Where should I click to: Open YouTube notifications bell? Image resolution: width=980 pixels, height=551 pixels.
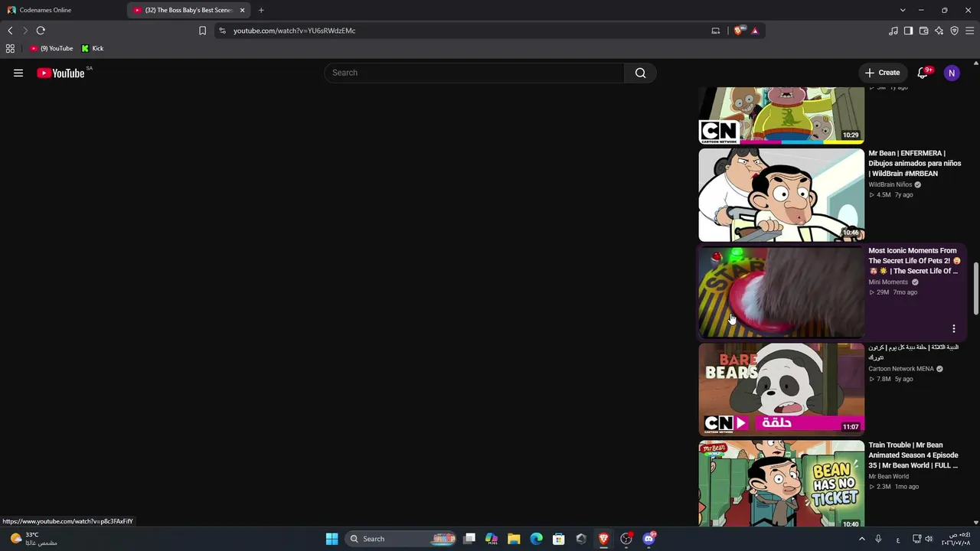click(923, 73)
